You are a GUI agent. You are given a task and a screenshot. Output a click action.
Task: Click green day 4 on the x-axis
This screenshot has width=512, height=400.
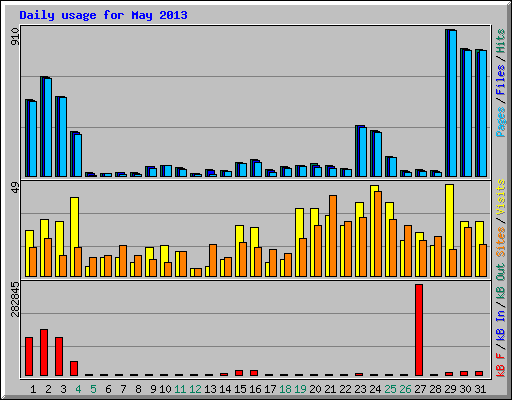pos(78,389)
